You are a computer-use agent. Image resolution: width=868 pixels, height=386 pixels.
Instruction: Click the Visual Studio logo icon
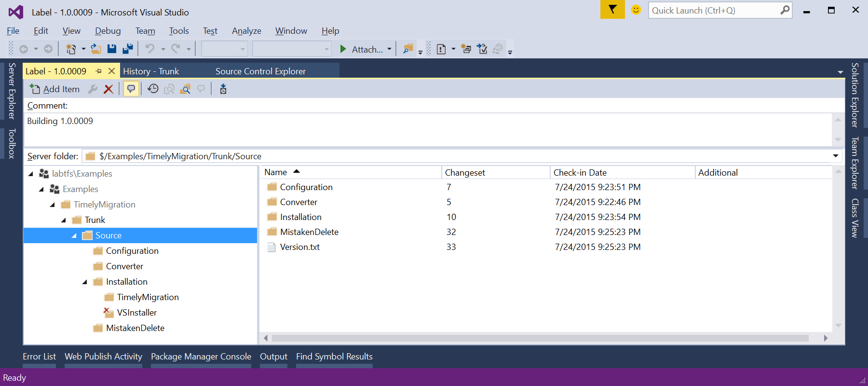point(16,12)
